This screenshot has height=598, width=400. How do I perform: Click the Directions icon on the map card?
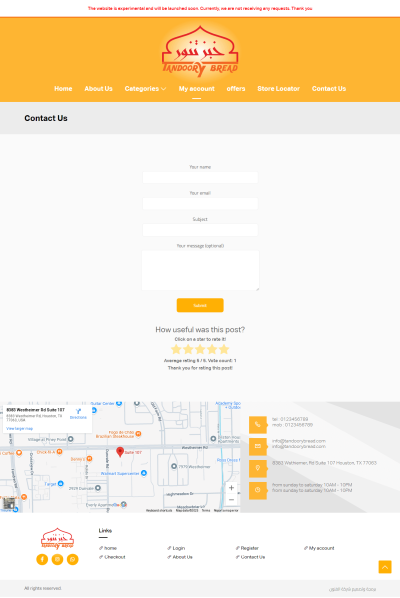78,411
